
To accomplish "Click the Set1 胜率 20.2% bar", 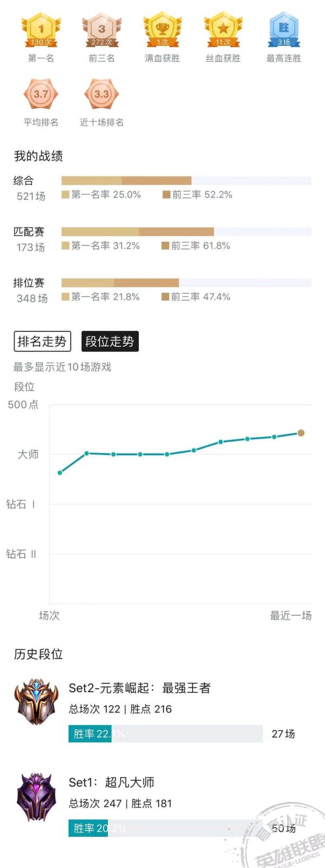I will tap(165, 828).
